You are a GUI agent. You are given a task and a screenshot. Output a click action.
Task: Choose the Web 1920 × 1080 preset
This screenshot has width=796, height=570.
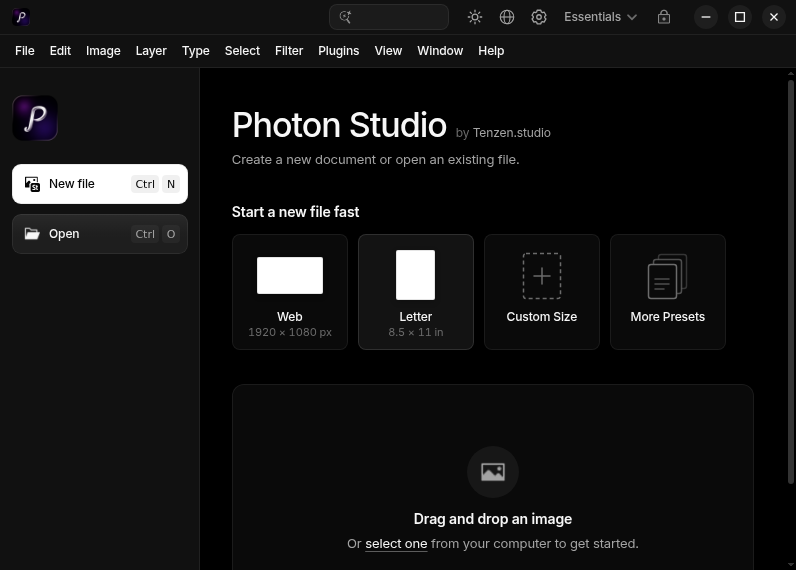(x=290, y=292)
